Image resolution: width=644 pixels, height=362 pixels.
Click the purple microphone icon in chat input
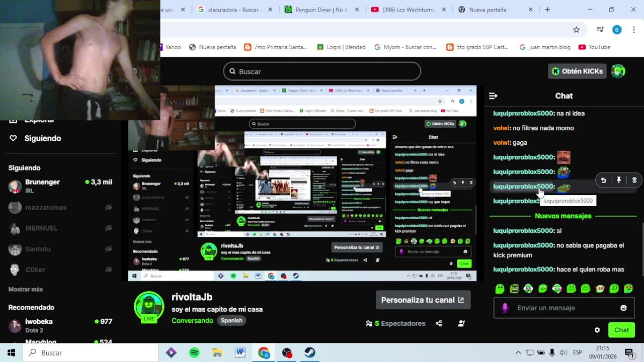(505, 308)
